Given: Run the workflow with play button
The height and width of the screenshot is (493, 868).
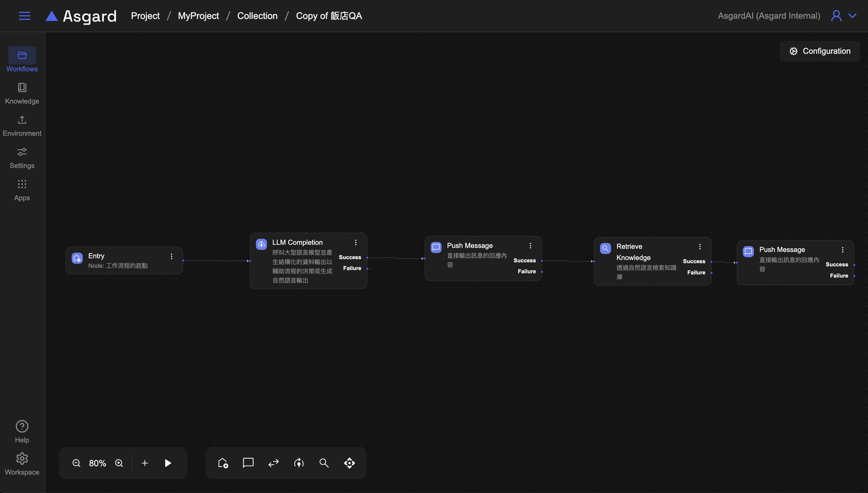Looking at the screenshot, I should pyautogui.click(x=168, y=463).
